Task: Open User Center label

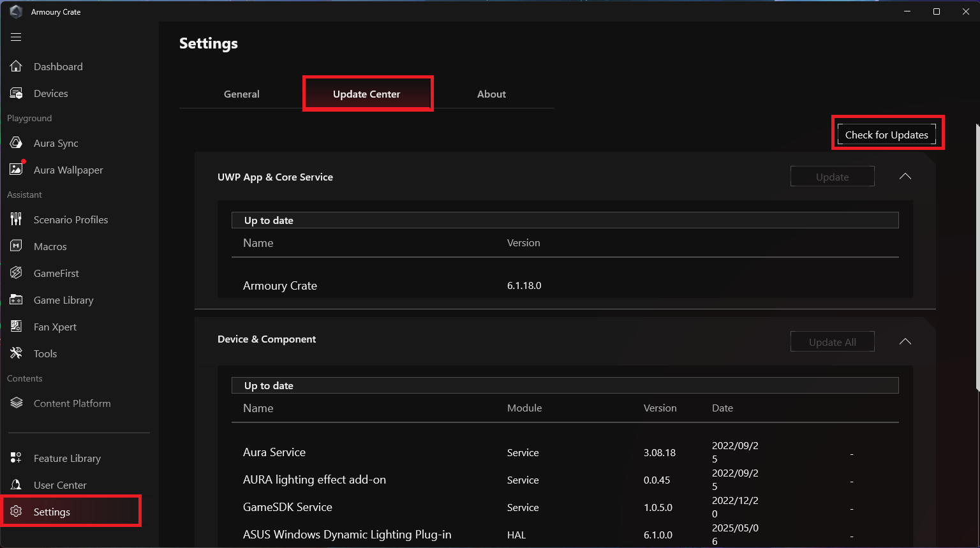Action: (x=60, y=485)
